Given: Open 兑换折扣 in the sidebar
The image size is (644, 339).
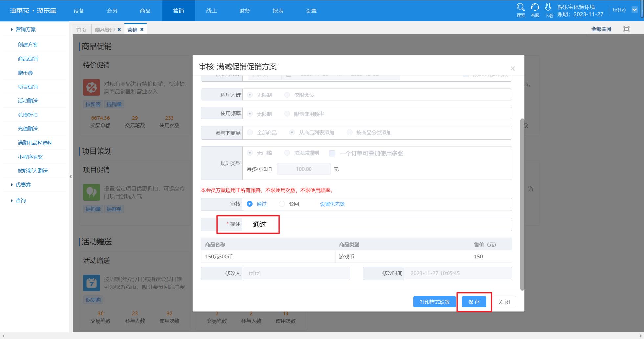Looking at the screenshot, I should coord(28,115).
